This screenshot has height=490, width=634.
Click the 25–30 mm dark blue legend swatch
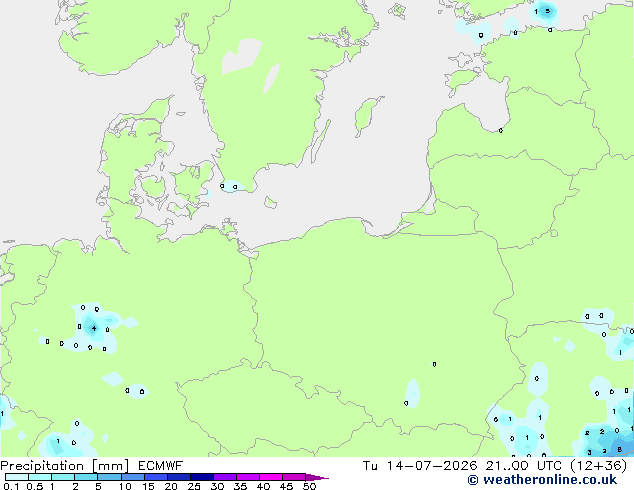click(x=202, y=477)
